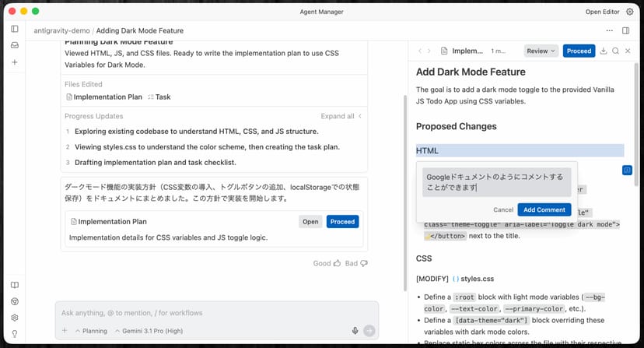
Task: Open the three-dot more options menu
Action: [609, 30]
